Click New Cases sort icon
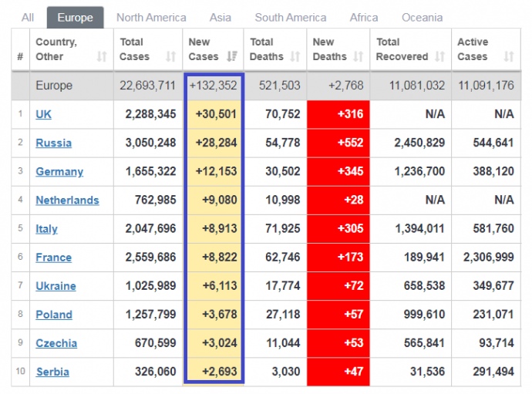This screenshot has height=394, width=532. pyautogui.click(x=233, y=57)
